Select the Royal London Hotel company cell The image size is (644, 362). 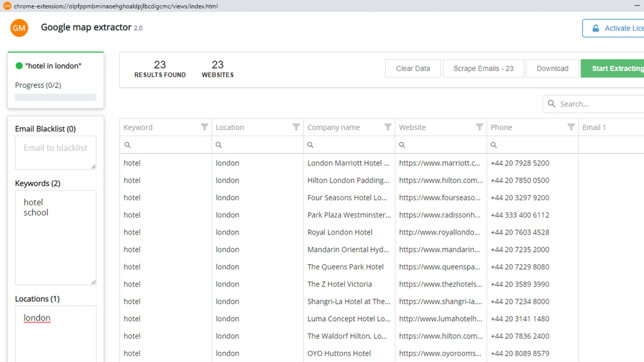click(x=349, y=232)
